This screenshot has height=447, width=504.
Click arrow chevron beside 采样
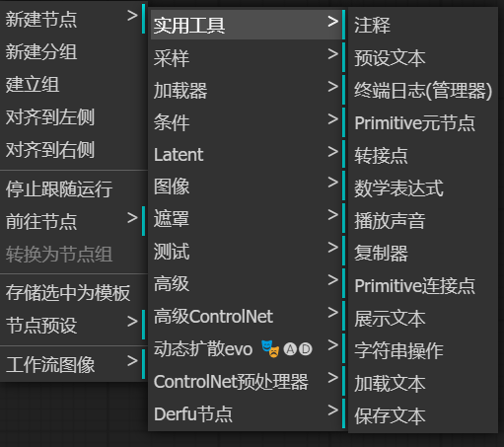[332, 54]
